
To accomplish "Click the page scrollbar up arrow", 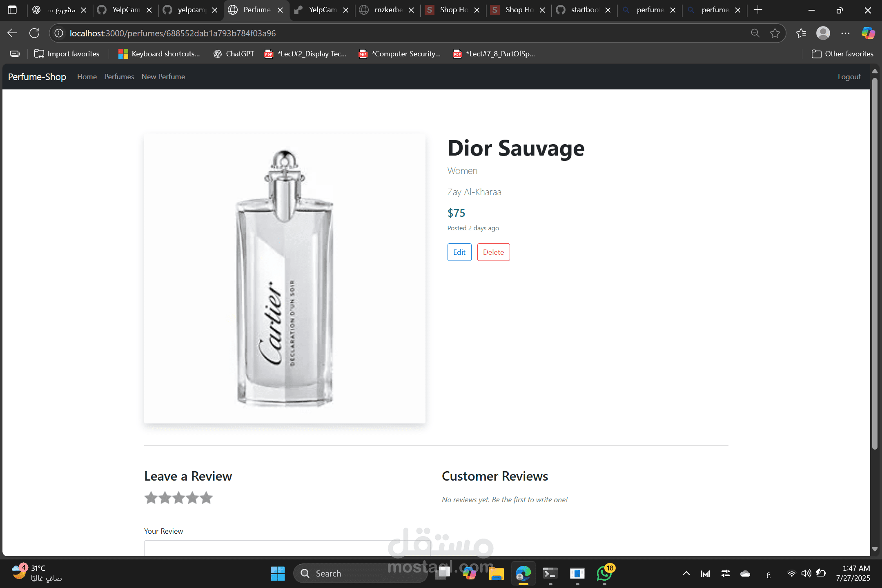I will click(x=875, y=71).
